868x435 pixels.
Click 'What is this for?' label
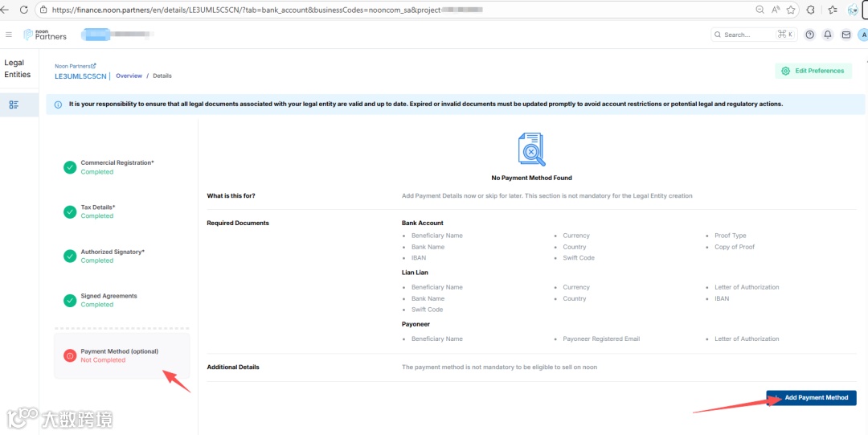point(231,195)
